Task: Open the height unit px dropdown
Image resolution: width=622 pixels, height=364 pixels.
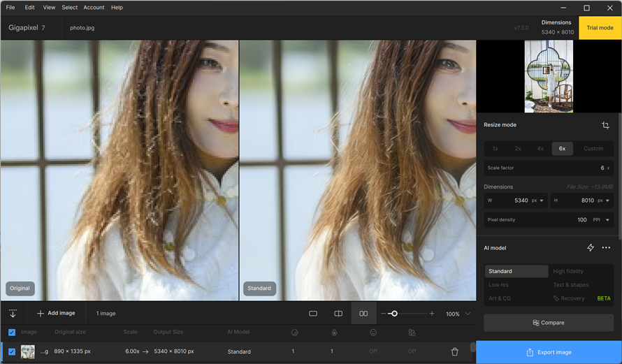Action: coord(604,201)
